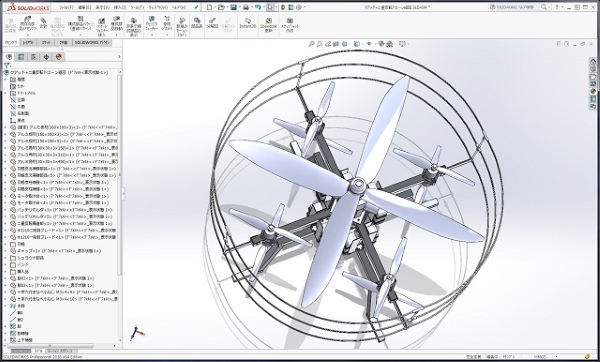Switch to the SOLIDWORKS Add-Ins ribbon tab
Image resolution: width=600 pixels, height=362 pixels.
[92, 42]
